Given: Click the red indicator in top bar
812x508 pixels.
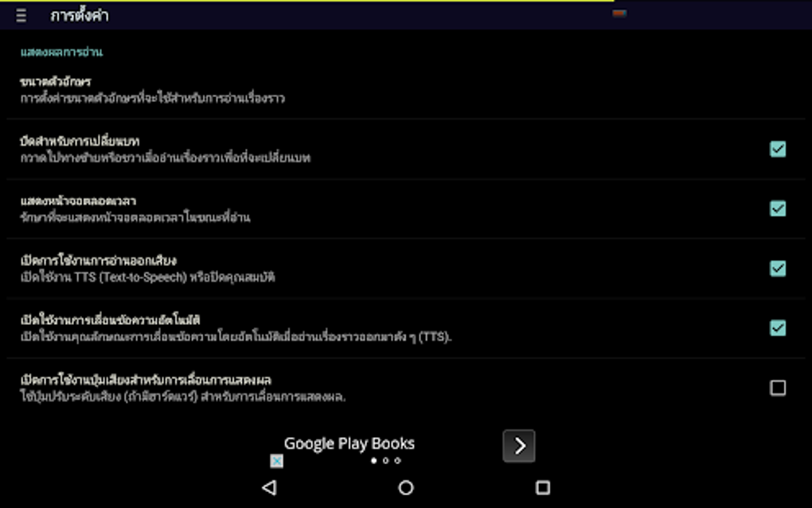Looking at the screenshot, I should pyautogui.click(x=619, y=13).
